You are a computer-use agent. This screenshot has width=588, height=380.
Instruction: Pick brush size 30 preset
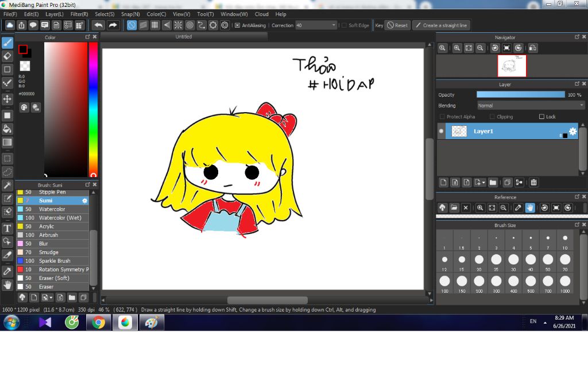pyautogui.click(x=513, y=262)
